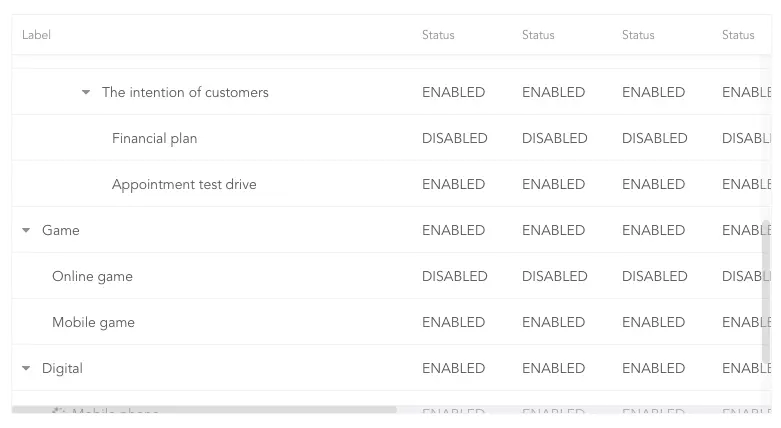Viewport: 781px width, 428px height.
Task: Click the vertical scrollbar thumb
Action: click(766, 291)
